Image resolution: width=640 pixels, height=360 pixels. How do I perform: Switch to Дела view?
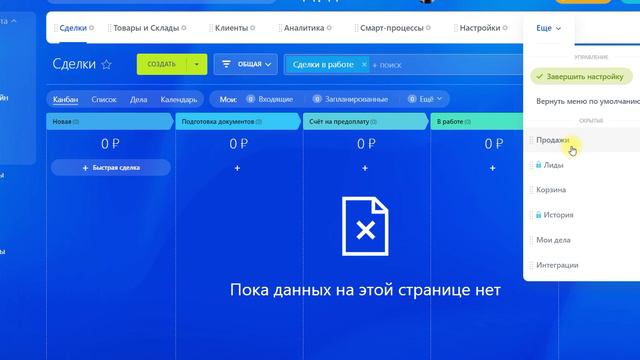138,99
